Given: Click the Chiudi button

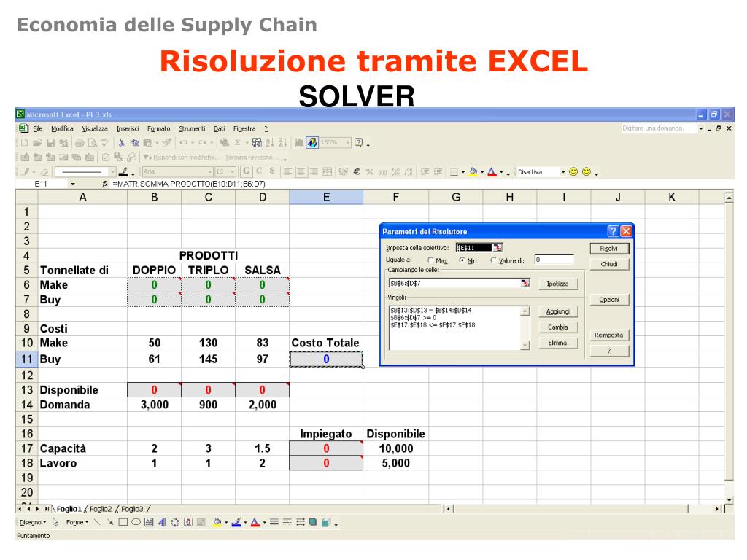Looking at the screenshot, I should point(609,264).
